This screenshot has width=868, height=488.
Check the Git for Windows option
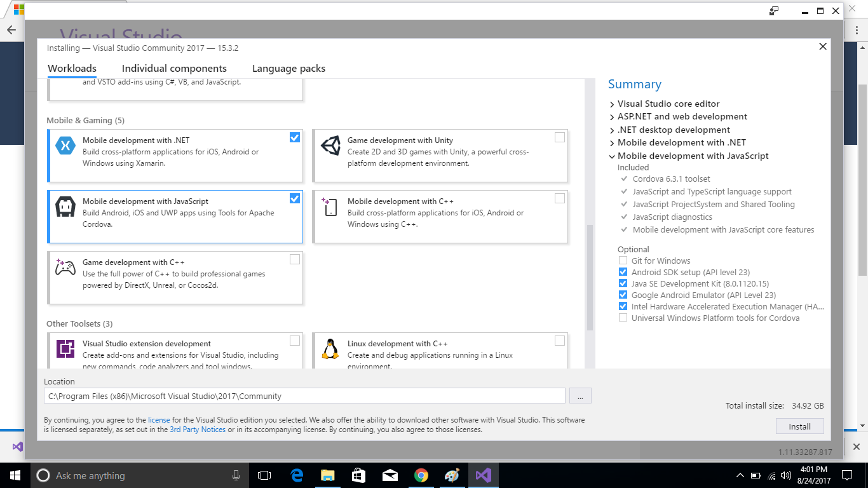point(623,261)
